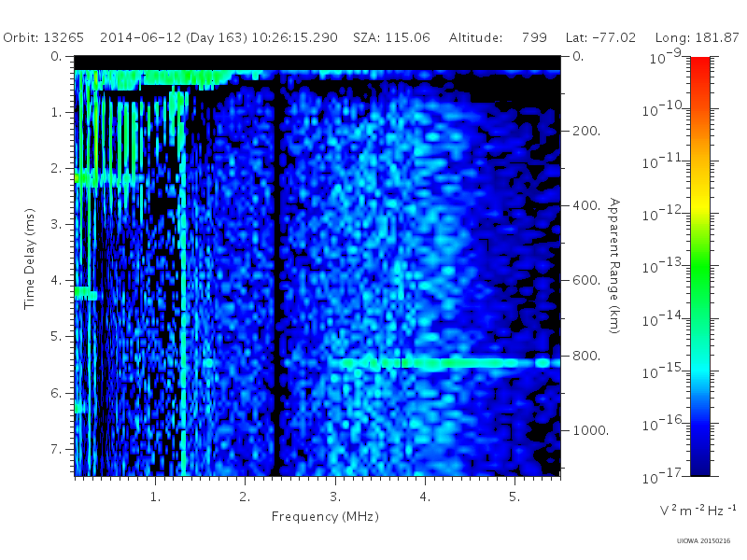Screen dimensions: 747x560
Task: Click the 1. tick label on time delay axis
Action: [x=57, y=112]
